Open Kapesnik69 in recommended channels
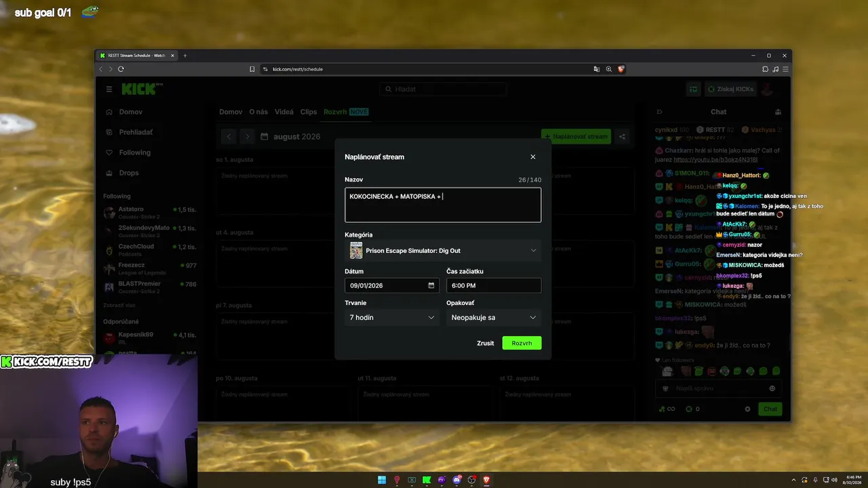The height and width of the screenshot is (488, 868). [x=149, y=337]
